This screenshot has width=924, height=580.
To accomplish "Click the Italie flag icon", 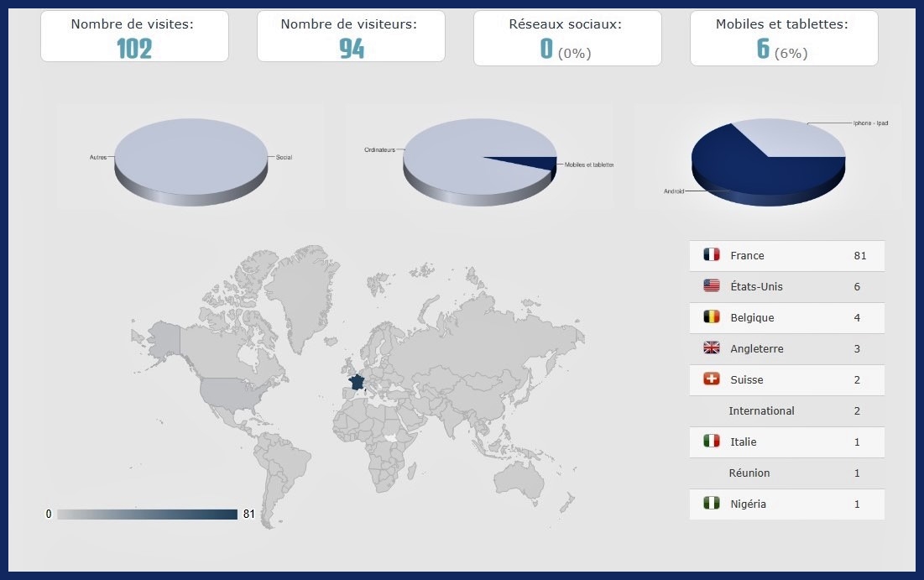I will point(712,441).
